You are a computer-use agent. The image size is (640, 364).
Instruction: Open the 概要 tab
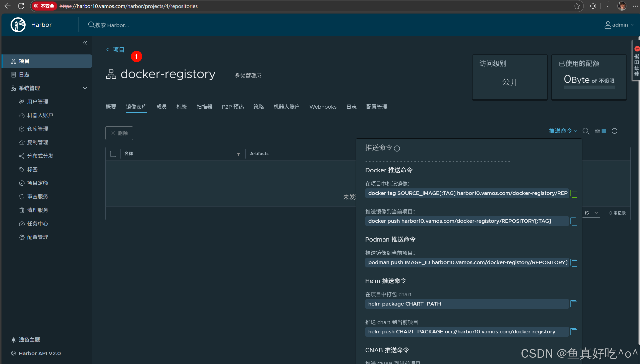111,107
